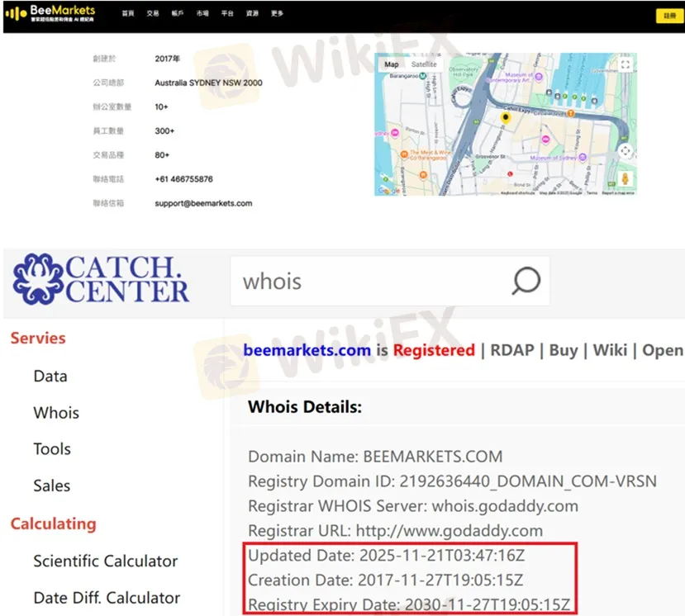Open Tools in sidebar
This screenshot has width=685, height=616.
pos(52,449)
